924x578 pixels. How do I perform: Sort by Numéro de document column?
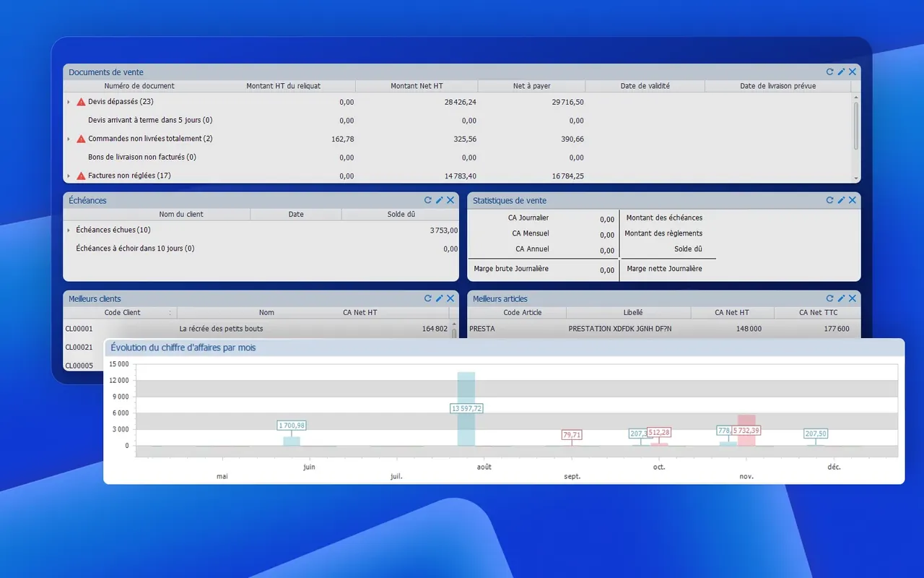point(139,86)
